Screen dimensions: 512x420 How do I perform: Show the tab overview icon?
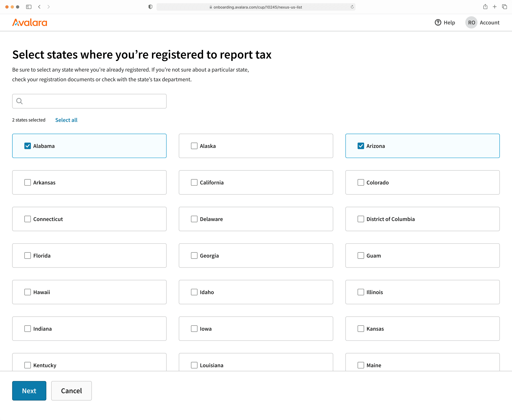point(504,7)
